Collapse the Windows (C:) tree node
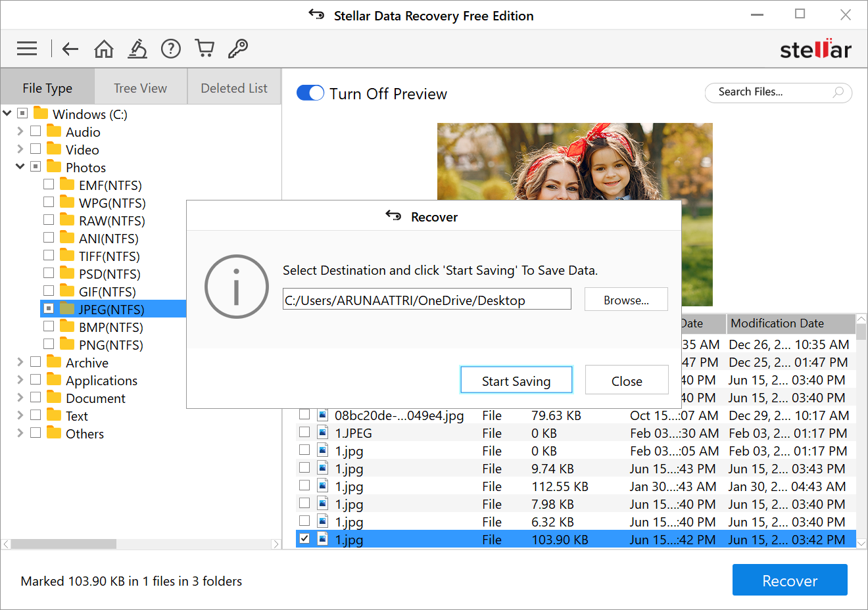This screenshot has width=868, height=610. (7, 113)
